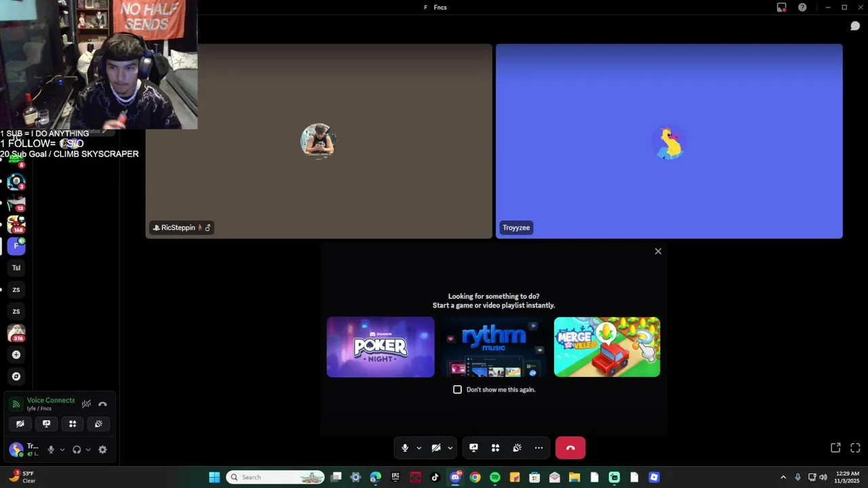Turn on camera in bottom-left voice panel
The width and height of the screenshot is (868, 488).
pos(20,424)
